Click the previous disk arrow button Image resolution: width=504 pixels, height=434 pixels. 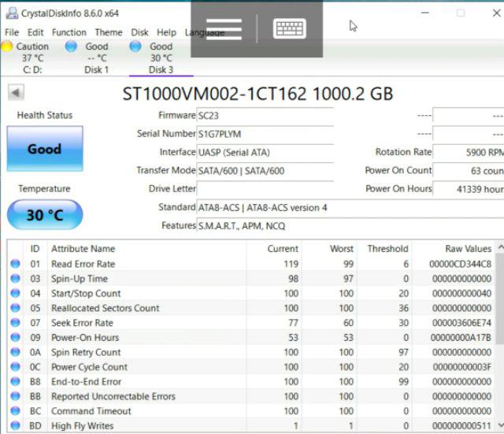[x=15, y=93]
